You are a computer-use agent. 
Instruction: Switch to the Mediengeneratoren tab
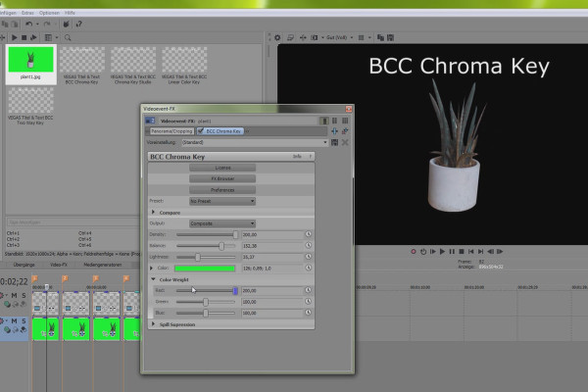(x=102, y=265)
